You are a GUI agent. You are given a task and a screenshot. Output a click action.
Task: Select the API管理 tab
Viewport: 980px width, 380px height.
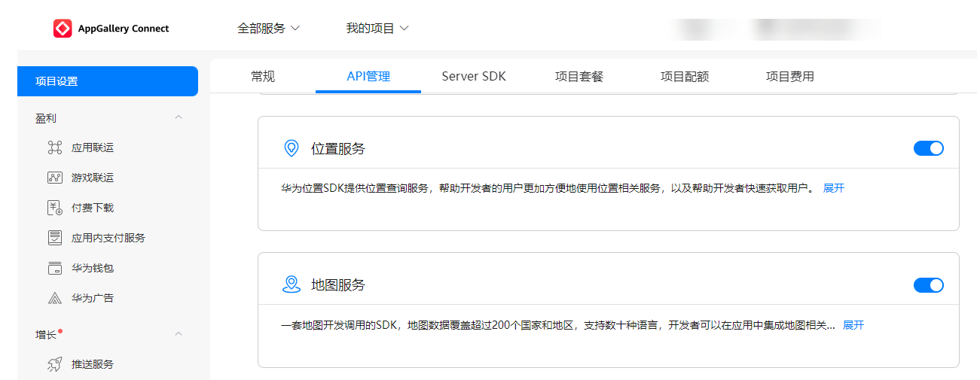tap(368, 76)
